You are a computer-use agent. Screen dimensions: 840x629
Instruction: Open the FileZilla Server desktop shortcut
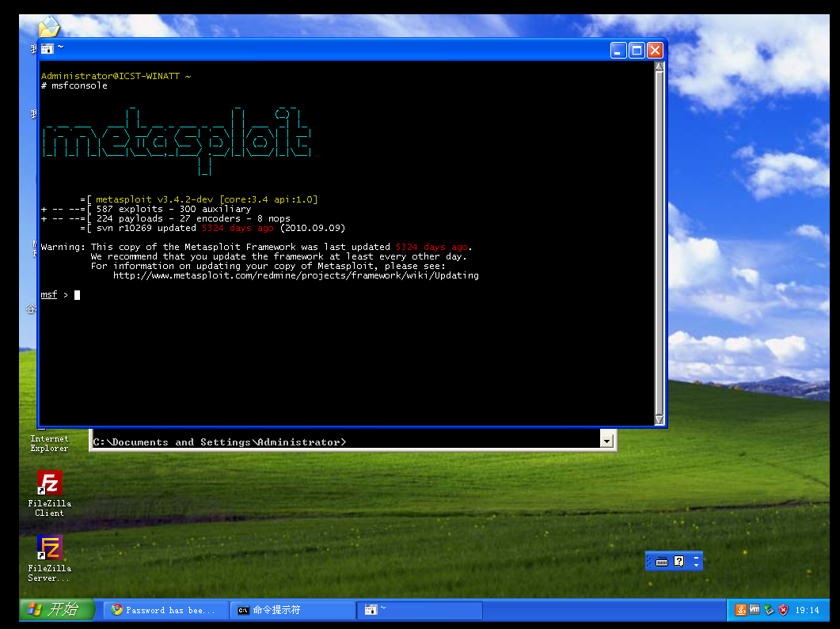pos(49,559)
